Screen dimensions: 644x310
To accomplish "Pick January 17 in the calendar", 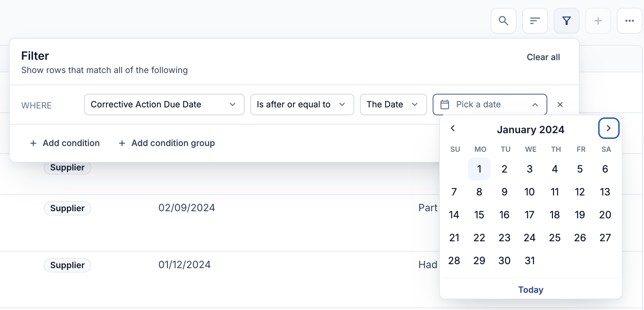I will point(529,215).
